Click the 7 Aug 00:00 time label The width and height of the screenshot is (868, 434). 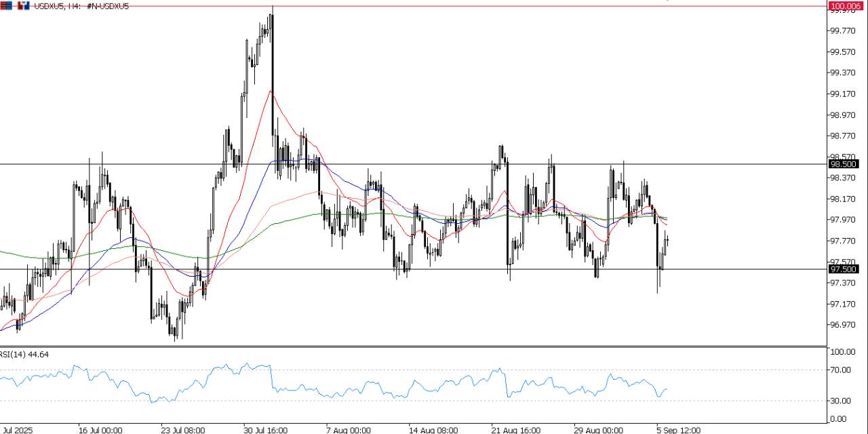(x=349, y=430)
